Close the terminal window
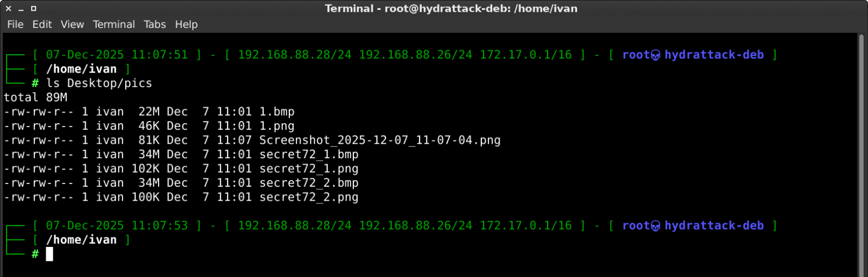Screen dimensions: 868x277 pos(9,8)
